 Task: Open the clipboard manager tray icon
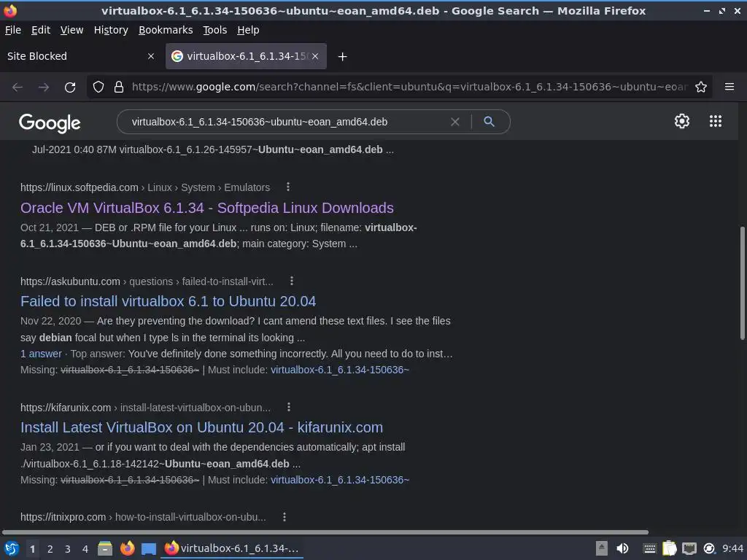670,548
